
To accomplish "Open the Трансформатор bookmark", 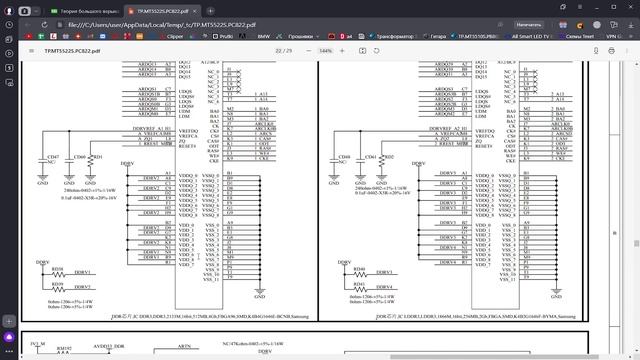I will [391, 36].
